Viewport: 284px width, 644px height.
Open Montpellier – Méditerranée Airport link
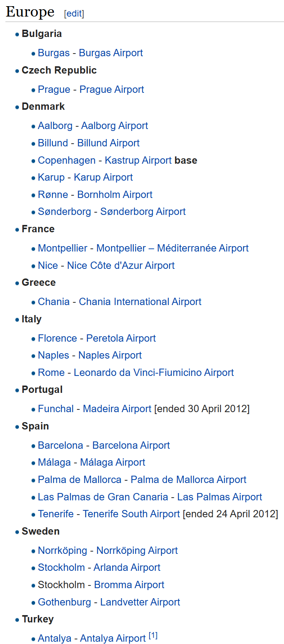tap(172, 248)
